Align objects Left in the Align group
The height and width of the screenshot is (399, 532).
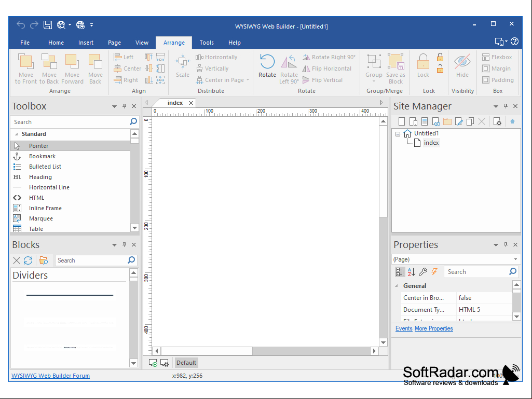point(124,57)
